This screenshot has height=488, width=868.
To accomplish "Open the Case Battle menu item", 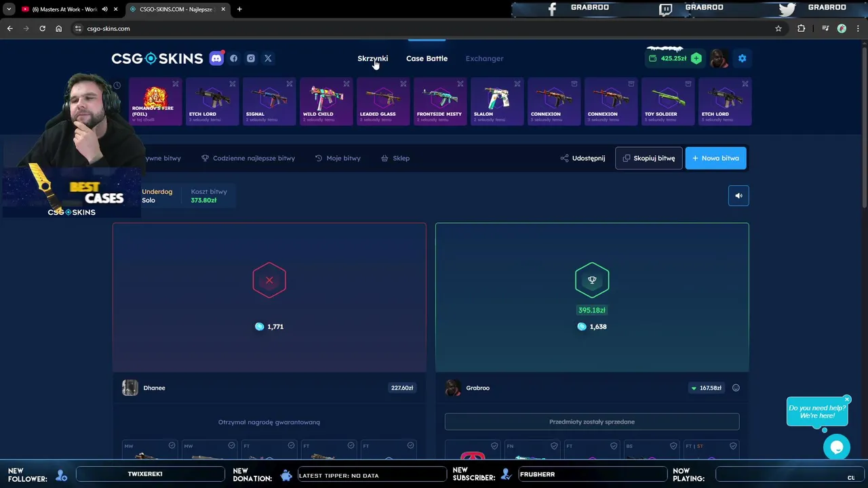I will click(x=427, y=58).
